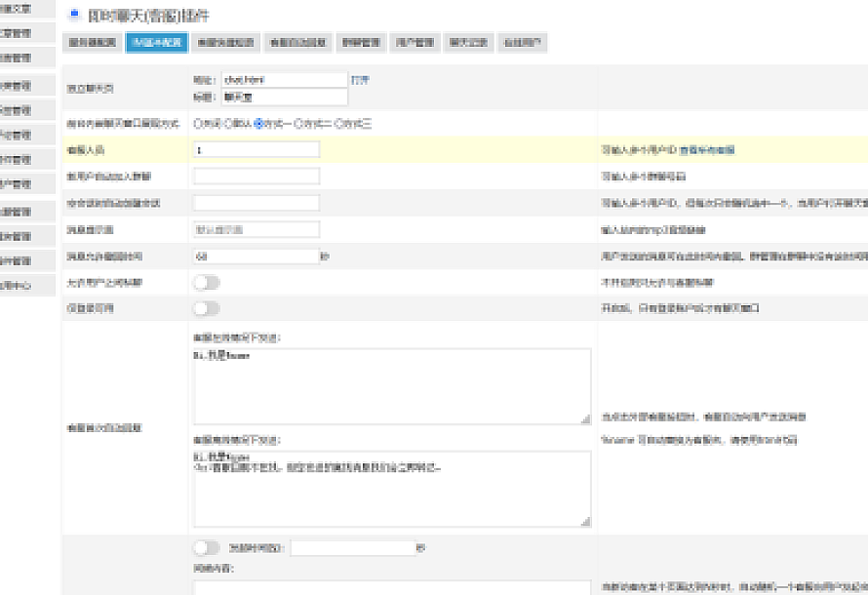The image size is (868, 595).
Task: Enable the login-only availability switch
Action: pos(207,308)
